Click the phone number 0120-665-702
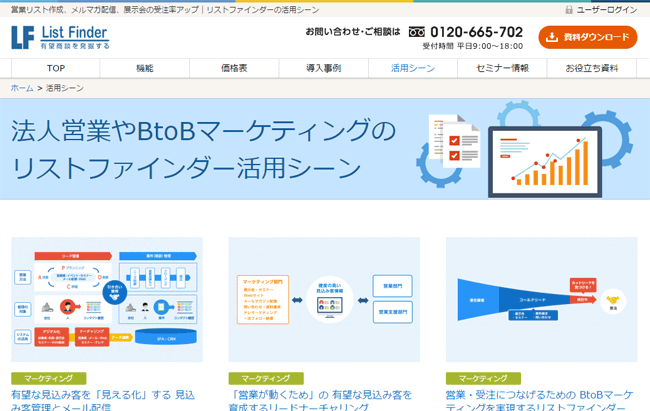The height and width of the screenshot is (411, 650). pyautogui.click(x=476, y=32)
